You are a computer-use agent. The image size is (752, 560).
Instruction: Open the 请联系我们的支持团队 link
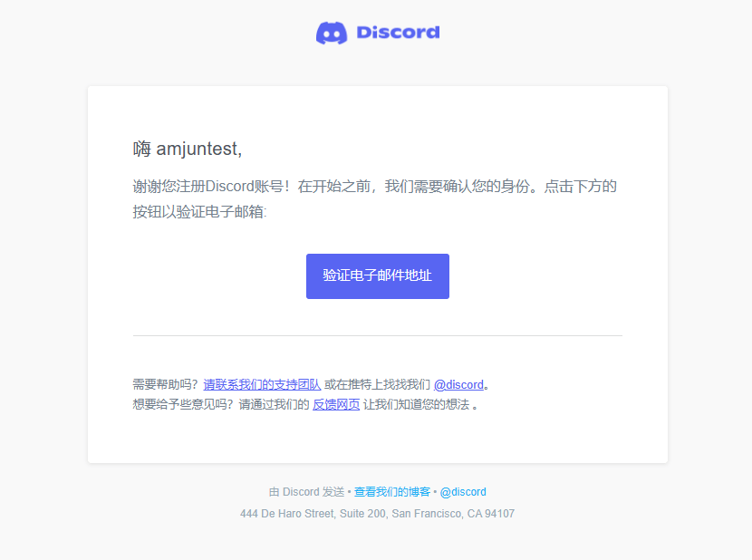tap(262, 384)
